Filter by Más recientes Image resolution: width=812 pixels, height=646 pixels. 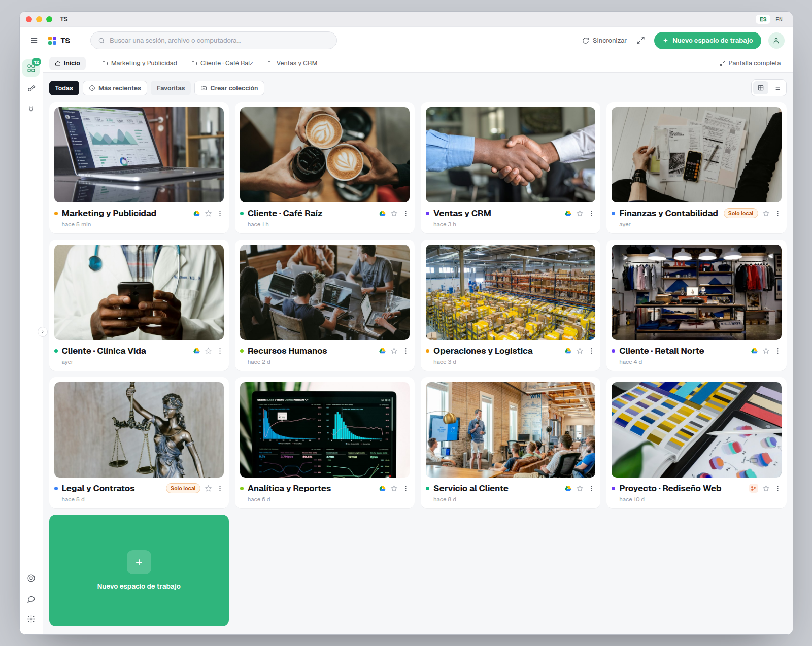(115, 88)
